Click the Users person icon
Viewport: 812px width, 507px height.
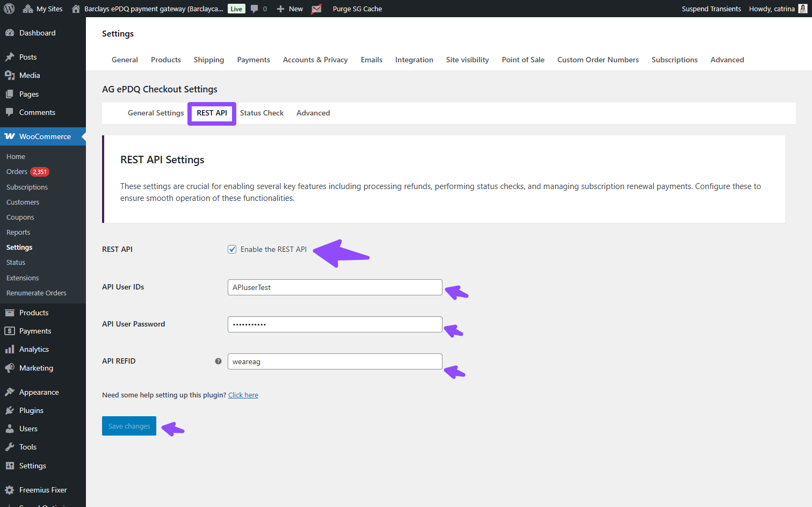[10, 429]
